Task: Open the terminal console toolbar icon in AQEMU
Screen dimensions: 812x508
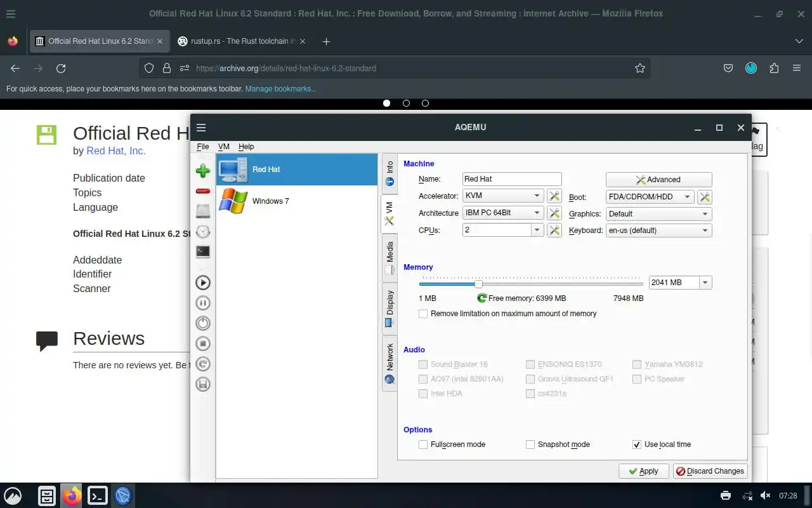Action: point(203,251)
